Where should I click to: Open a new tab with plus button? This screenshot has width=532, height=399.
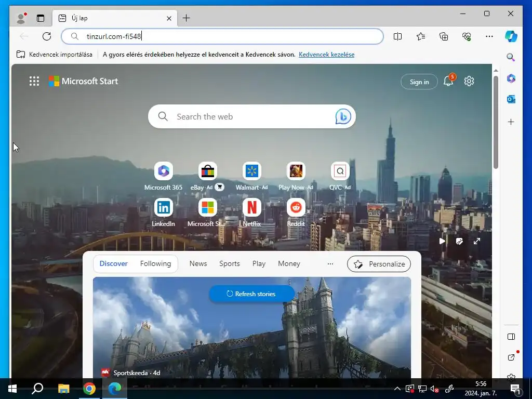click(x=187, y=18)
